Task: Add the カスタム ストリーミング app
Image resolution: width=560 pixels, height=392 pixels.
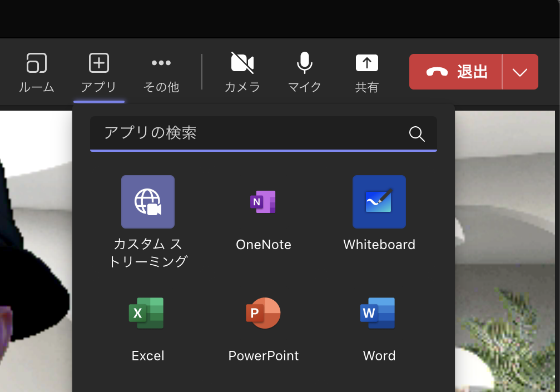Action: coord(148,221)
